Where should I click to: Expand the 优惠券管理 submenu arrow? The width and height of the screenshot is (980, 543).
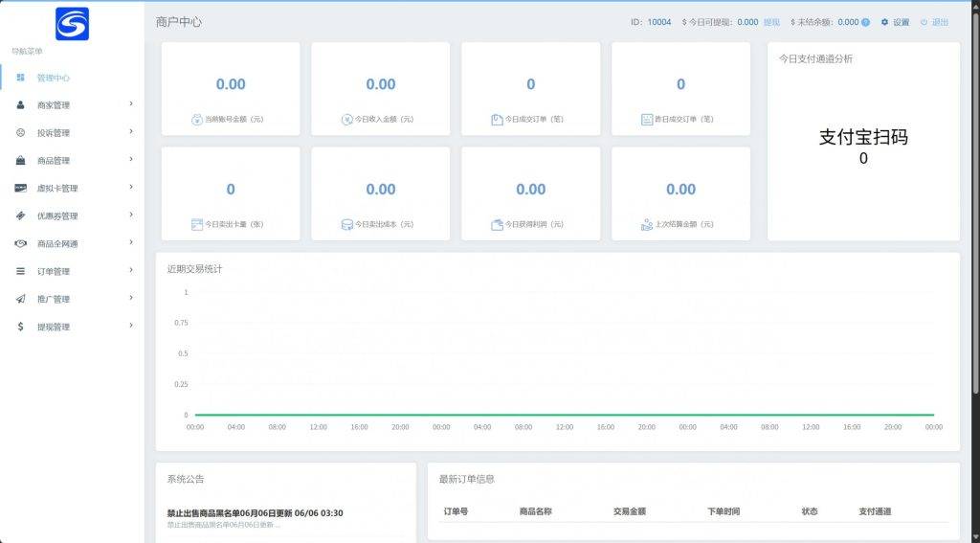131,215
